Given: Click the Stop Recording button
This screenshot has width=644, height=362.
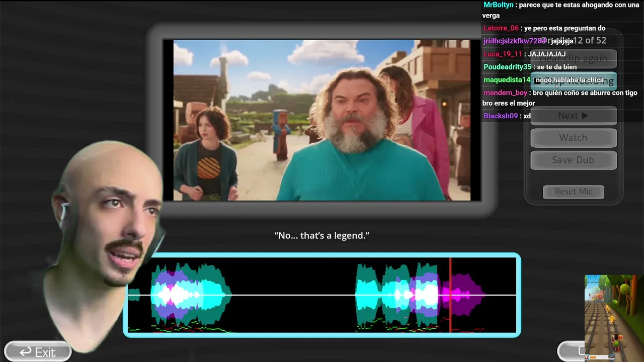Looking at the screenshot, I should tap(573, 80).
